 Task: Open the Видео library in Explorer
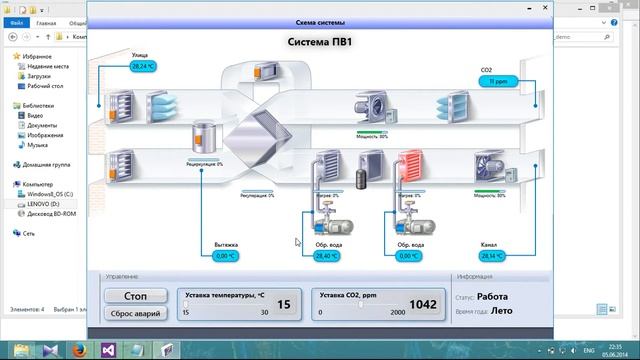pyautogui.click(x=35, y=116)
